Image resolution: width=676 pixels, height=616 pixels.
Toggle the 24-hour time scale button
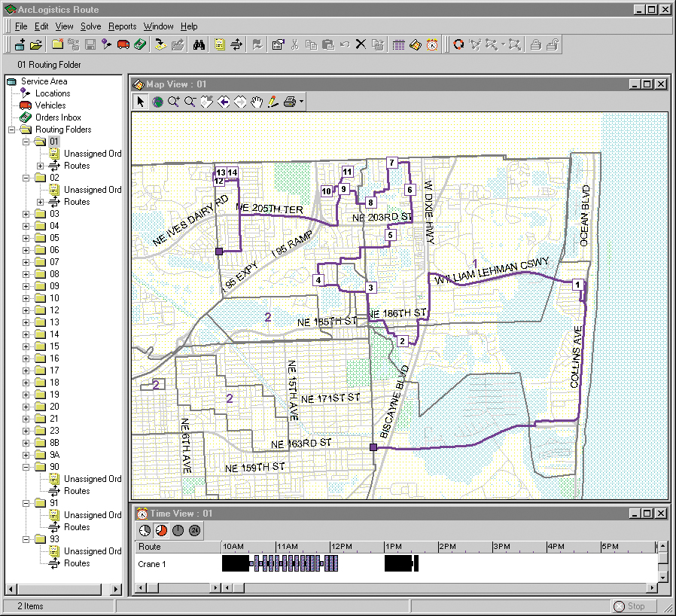(194, 531)
